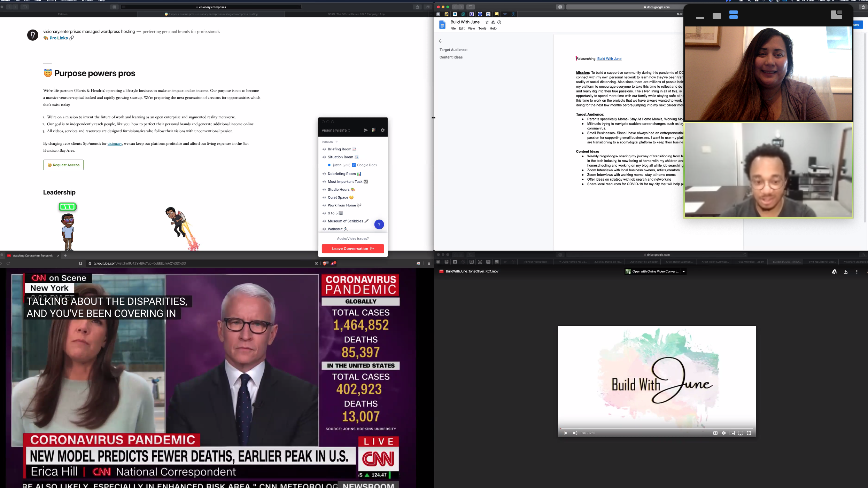
Task: Click the Request Access button
Action: pyautogui.click(x=63, y=165)
